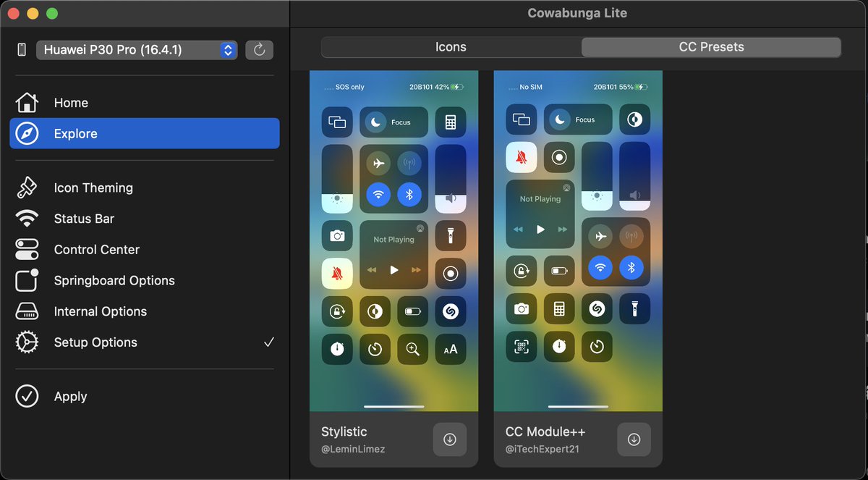Click brightness slider in Stylistic preview
Viewport: 868px width, 480px height.
point(337,179)
